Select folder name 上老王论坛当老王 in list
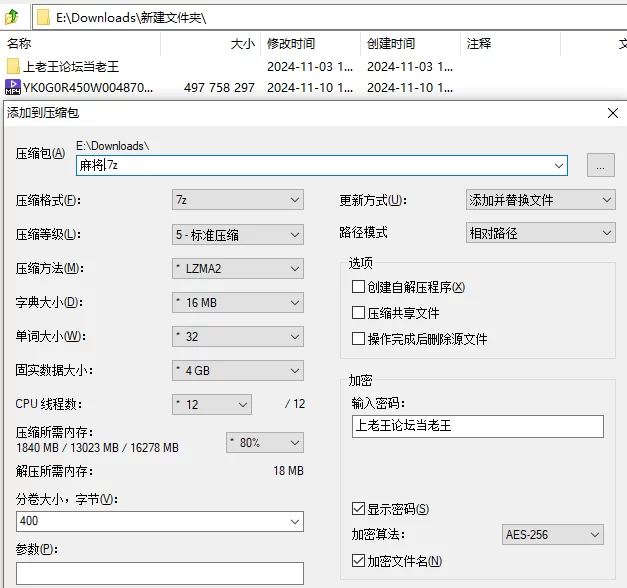This screenshot has height=588, width=627. (71, 66)
